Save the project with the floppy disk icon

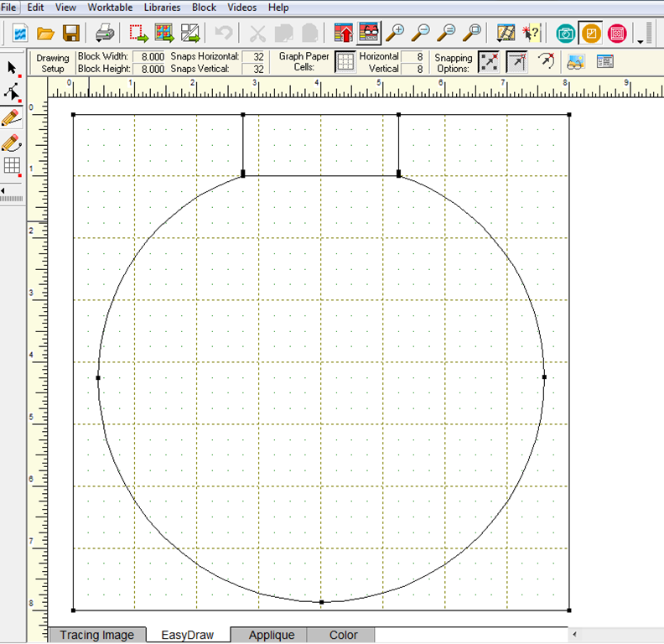coord(71,33)
